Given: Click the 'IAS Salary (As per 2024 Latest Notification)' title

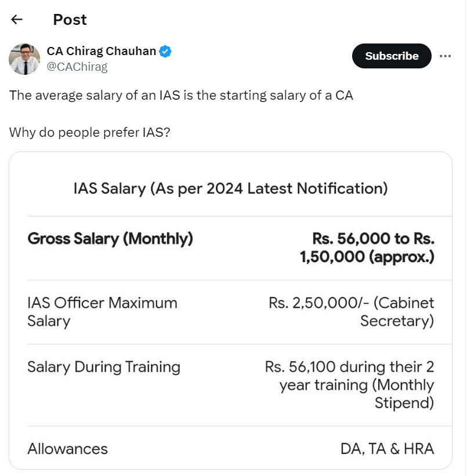Looking at the screenshot, I should coord(231,189).
